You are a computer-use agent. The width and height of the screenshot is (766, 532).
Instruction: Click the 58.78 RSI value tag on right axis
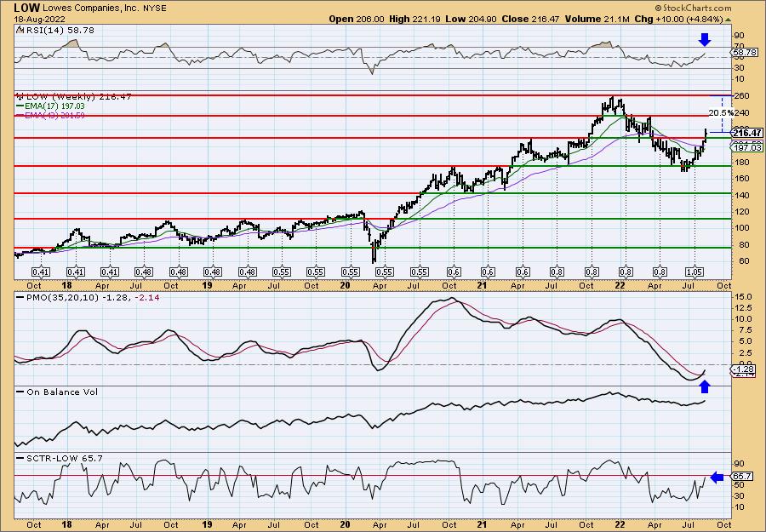(744, 52)
